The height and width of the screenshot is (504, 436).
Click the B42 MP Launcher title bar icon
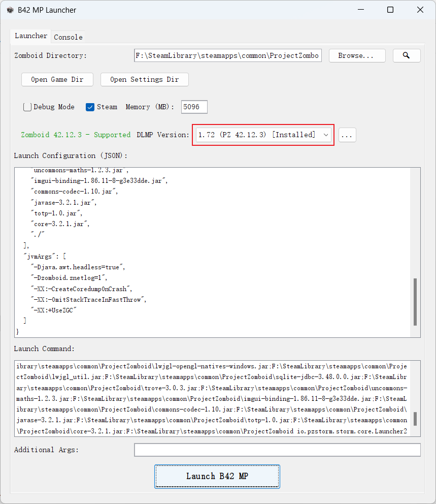click(10, 10)
